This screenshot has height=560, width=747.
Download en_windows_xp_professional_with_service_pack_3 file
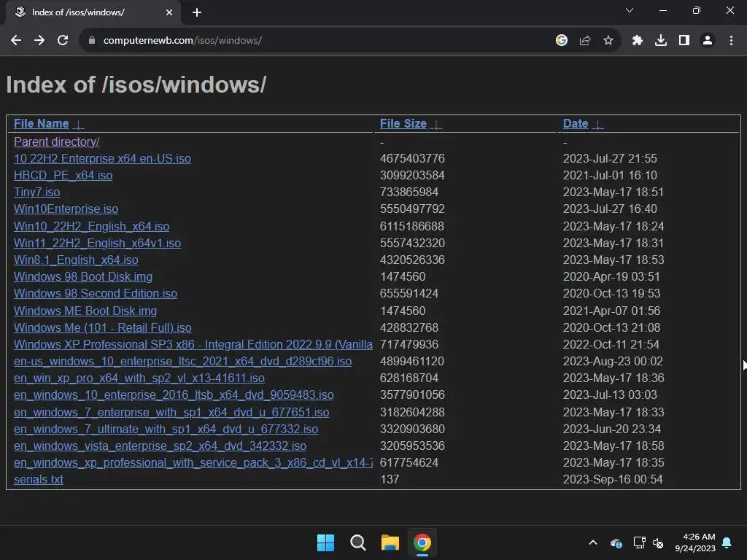[193, 463]
